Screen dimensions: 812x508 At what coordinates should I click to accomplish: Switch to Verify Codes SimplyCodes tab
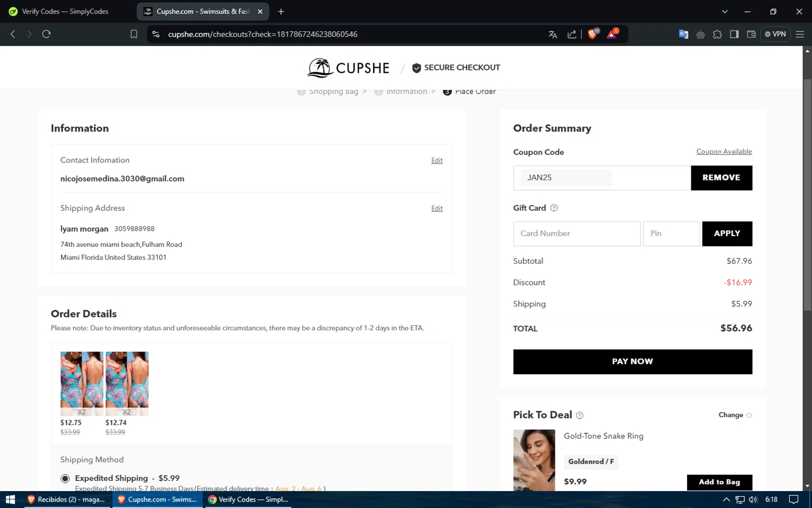pyautogui.click(x=65, y=11)
